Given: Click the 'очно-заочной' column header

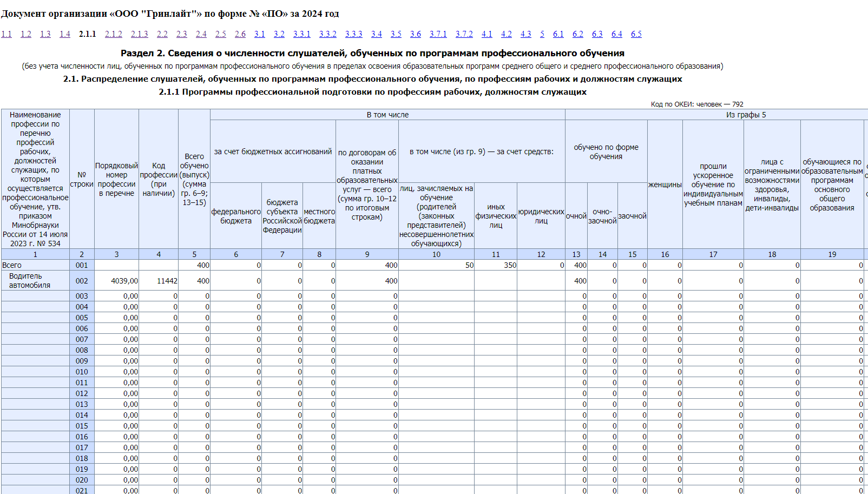Looking at the screenshot, I should [x=602, y=216].
